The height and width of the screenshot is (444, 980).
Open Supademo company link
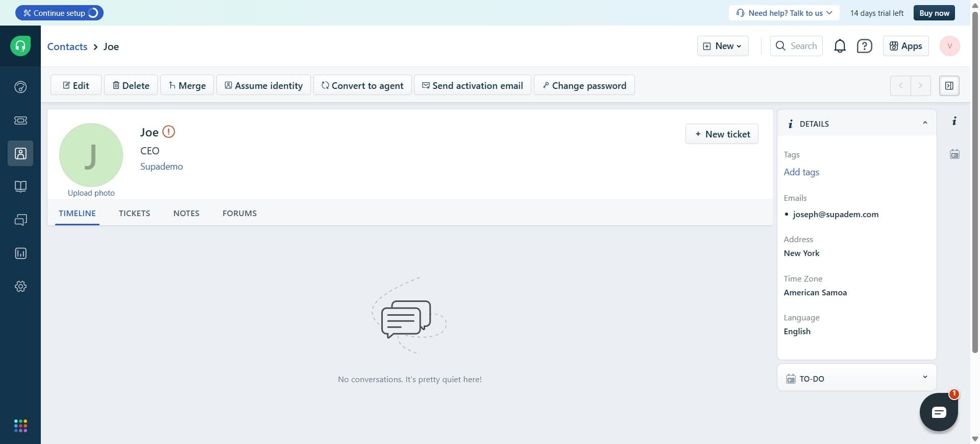tap(161, 167)
